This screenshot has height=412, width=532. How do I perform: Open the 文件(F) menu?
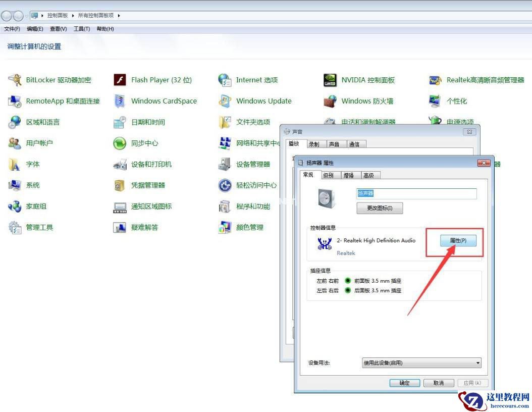tap(12, 29)
